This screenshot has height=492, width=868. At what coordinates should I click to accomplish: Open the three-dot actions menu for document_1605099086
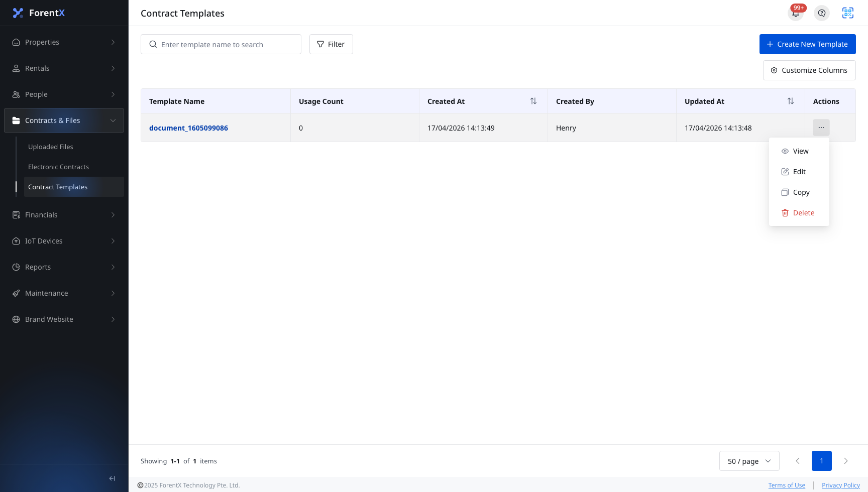coord(821,128)
